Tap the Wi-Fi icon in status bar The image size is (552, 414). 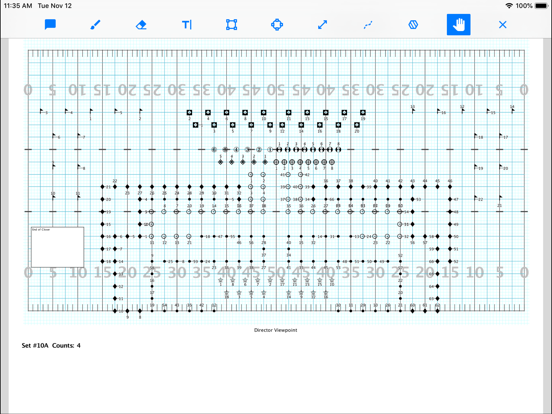(x=509, y=6)
